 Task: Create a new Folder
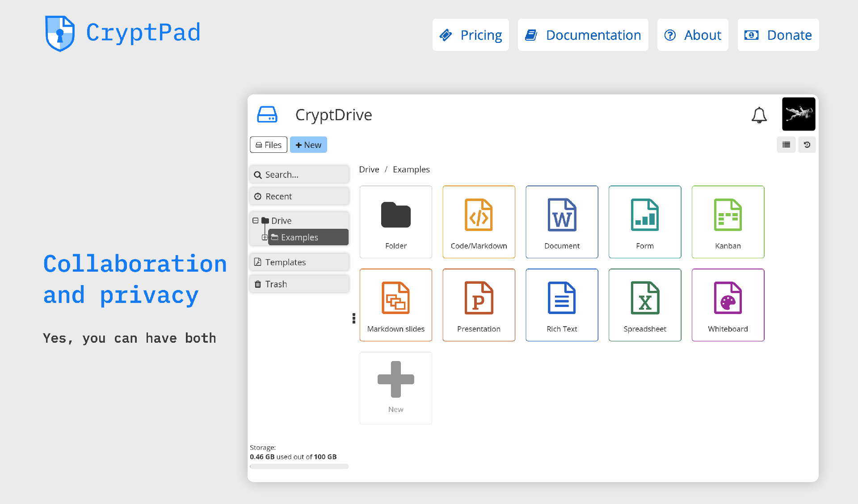tap(396, 222)
